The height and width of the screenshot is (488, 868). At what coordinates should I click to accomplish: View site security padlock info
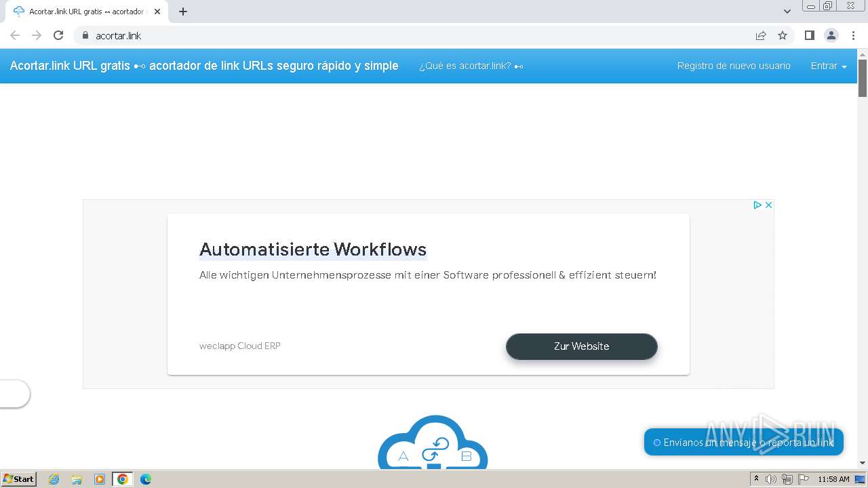[85, 35]
